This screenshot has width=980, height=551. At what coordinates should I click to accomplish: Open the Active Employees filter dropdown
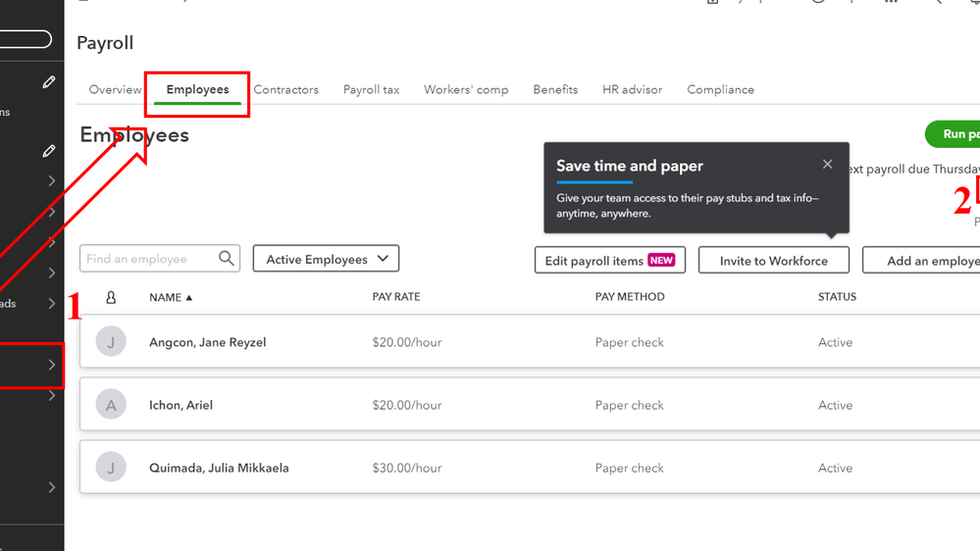[326, 259]
